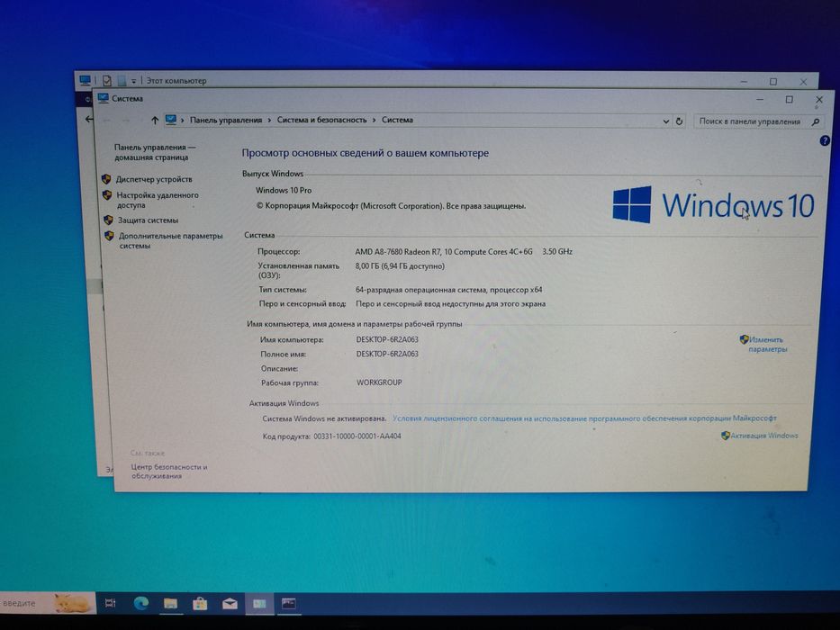Click the help question mark icon
This screenshot has width=840, height=630.
(x=825, y=140)
